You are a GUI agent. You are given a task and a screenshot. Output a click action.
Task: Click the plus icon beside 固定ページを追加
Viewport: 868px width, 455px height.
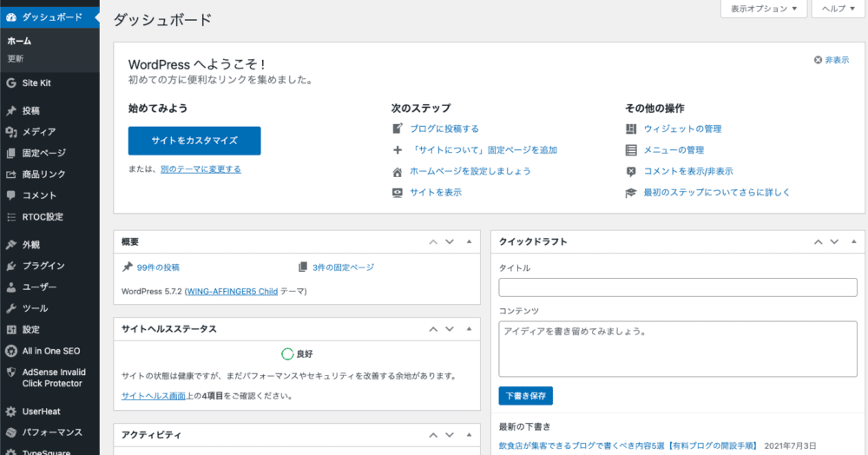(x=398, y=150)
